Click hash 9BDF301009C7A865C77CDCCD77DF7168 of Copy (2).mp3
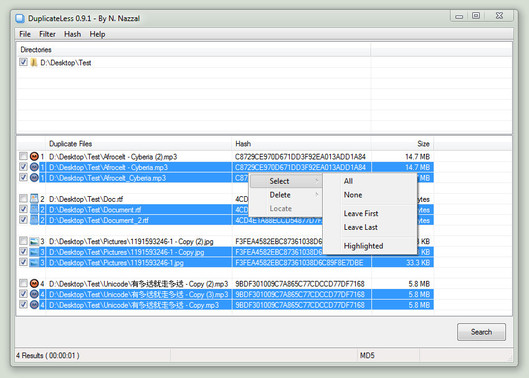The image size is (529, 378). pyautogui.click(x=300, y=284)
